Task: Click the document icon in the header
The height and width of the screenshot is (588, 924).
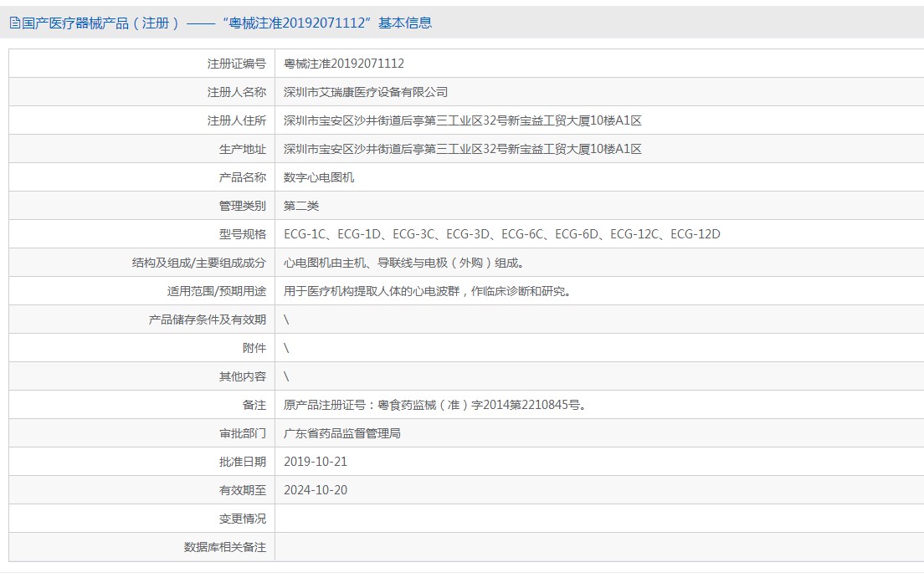Action: click(15, 23)
